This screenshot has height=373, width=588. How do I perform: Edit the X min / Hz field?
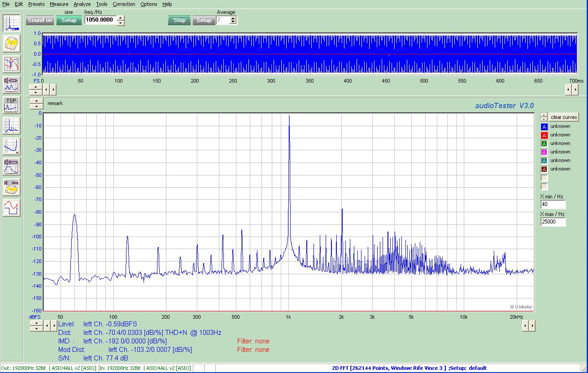pyautogui.click(x=553, y=204)
